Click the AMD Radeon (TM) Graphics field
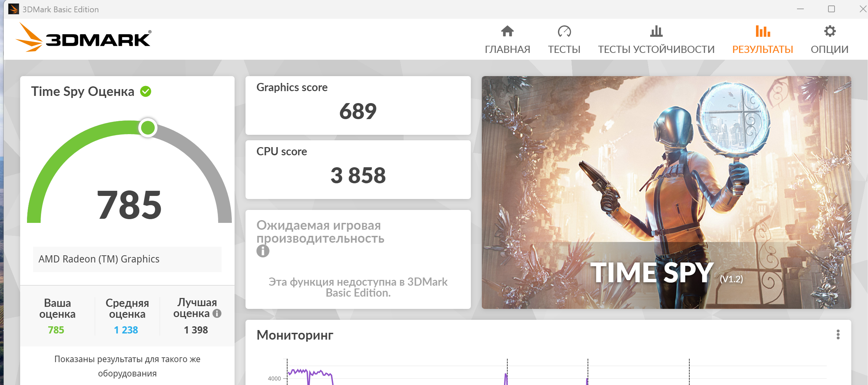 coord(127,259)
